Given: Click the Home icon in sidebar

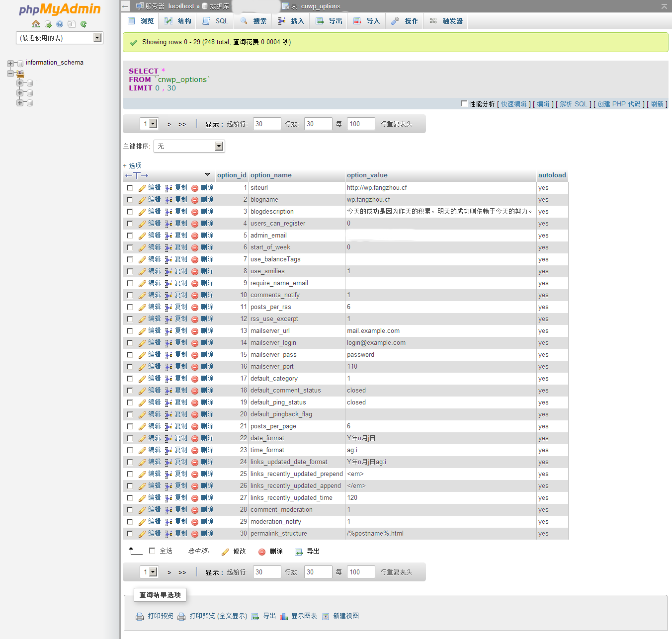Looking at the screenshot, I should pos(36,24).
